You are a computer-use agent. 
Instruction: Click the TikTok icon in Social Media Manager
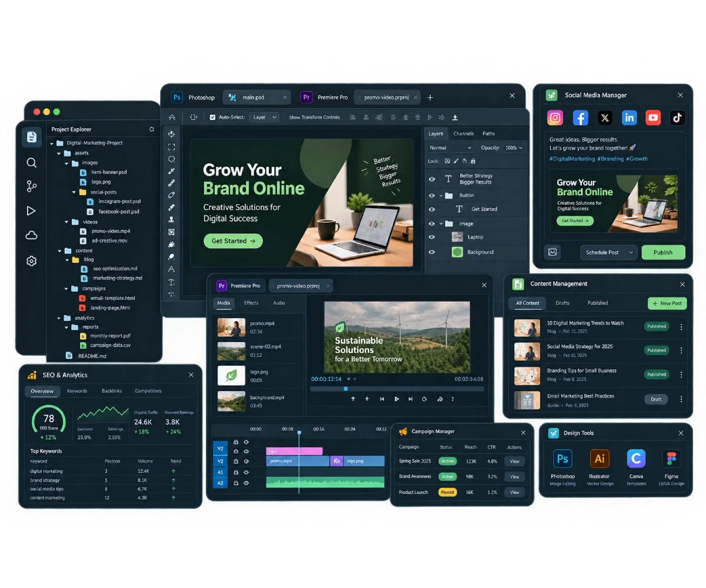677,118
